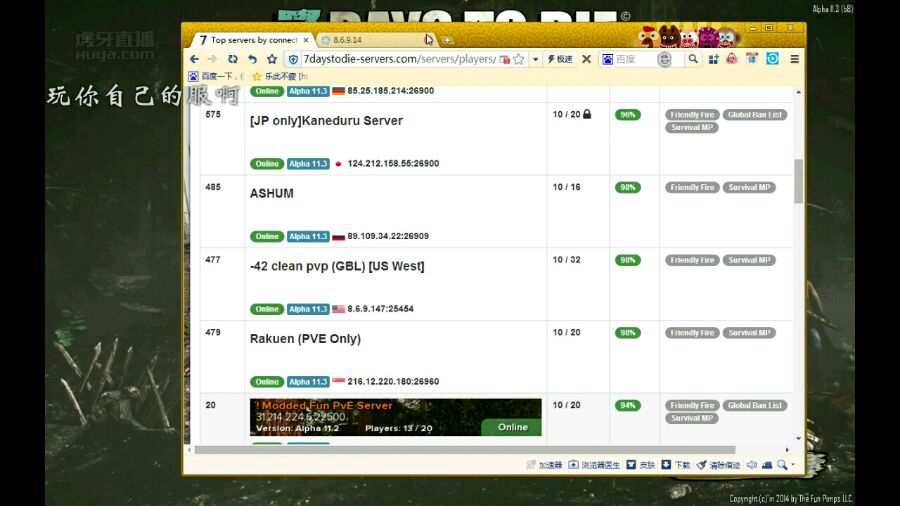Image resolution: width=900 pixels, height=506 pixels.
Task: Click the browser forward arrow
Action: (212, 59)
